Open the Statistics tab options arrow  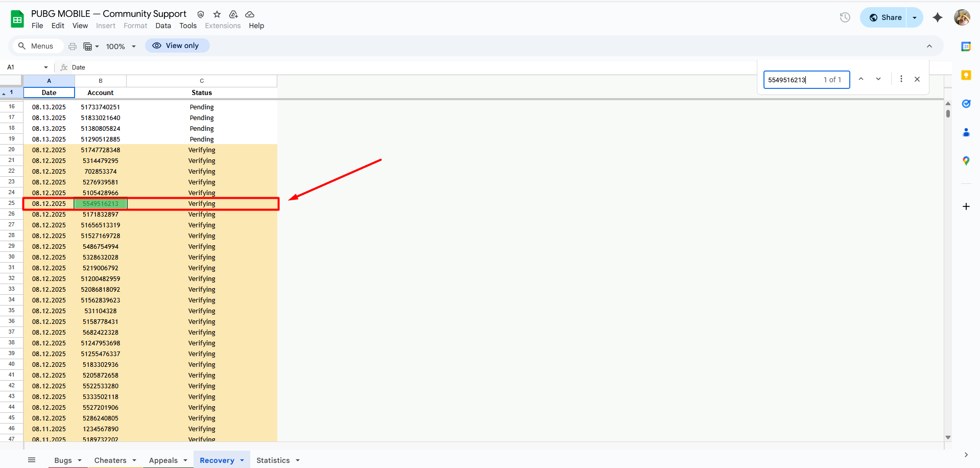coord(298,460)
